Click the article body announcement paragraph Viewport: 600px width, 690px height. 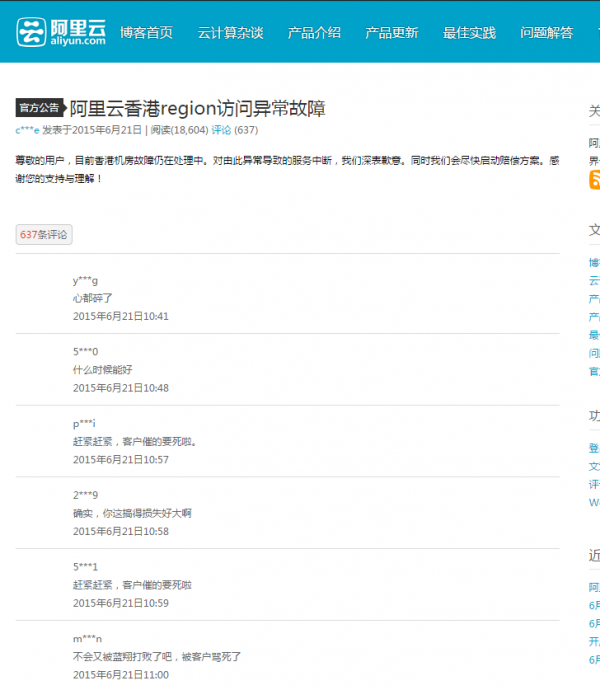(287, 169)
